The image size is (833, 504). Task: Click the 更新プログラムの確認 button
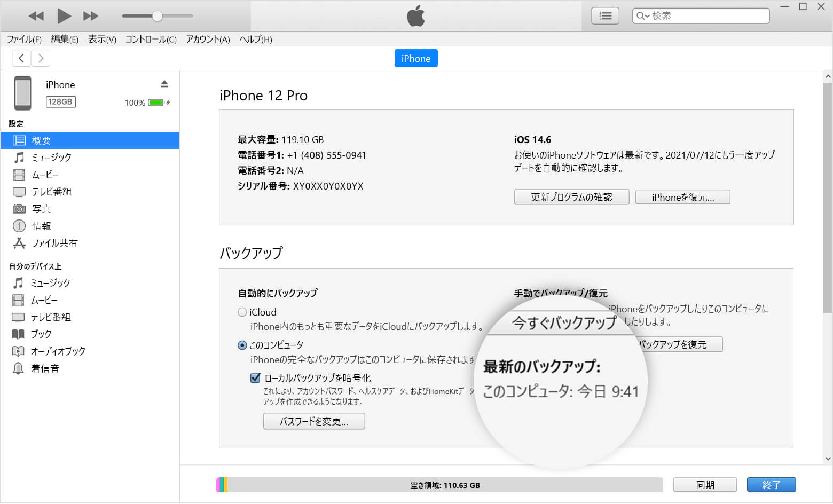571,197
